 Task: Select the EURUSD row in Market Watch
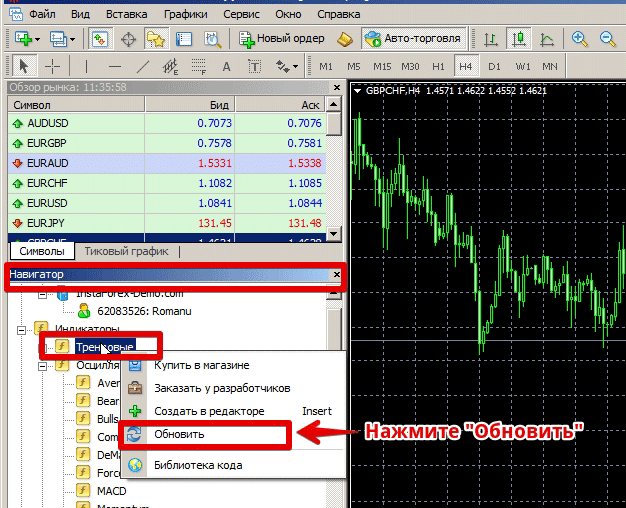coord(48,203)
